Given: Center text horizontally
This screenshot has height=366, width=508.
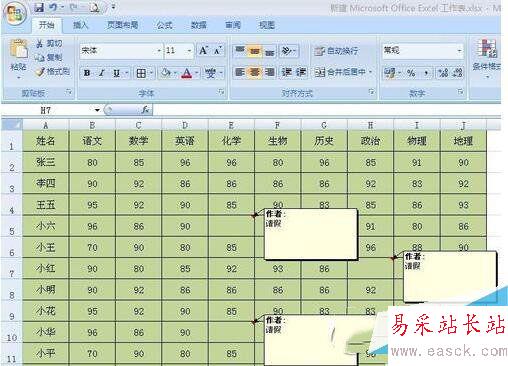Looking at the screenshot, I should (x=255, y=72).
